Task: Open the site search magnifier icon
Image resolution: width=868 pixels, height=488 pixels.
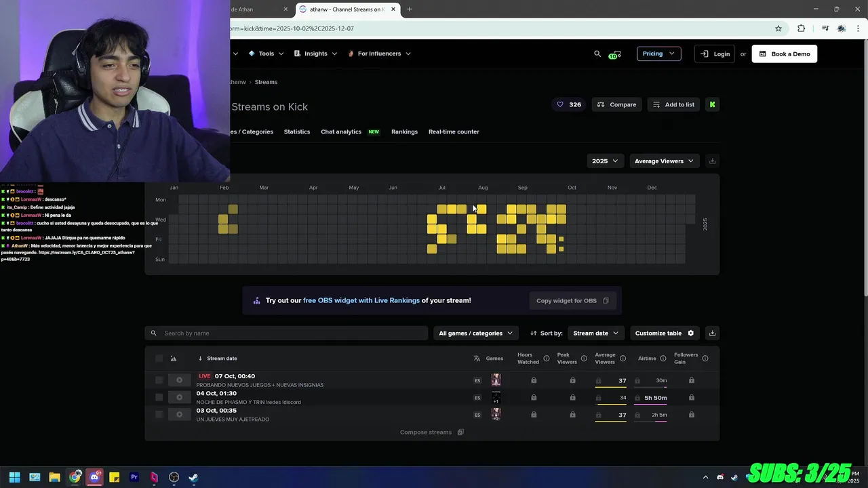Action: [x=597, y=54]
